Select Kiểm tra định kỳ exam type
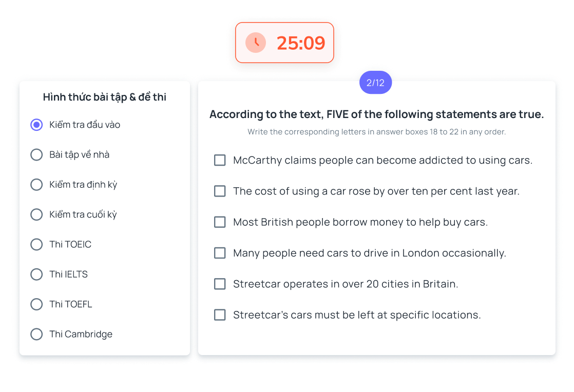 (36, 185)
